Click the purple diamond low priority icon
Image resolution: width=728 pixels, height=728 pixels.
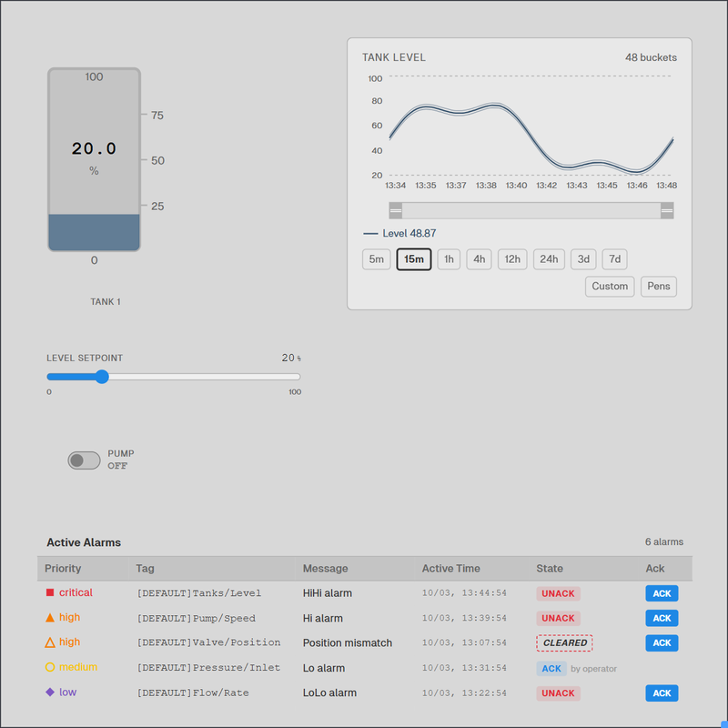[x=50, y=693]
